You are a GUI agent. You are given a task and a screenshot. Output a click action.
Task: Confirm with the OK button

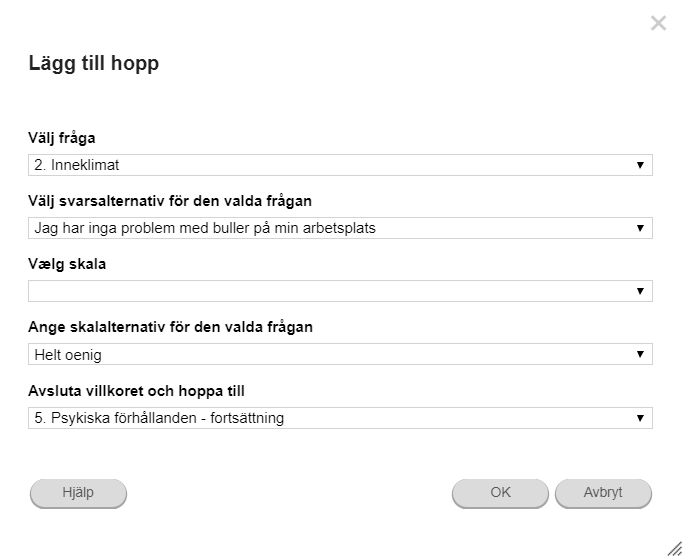pos(500,493)
